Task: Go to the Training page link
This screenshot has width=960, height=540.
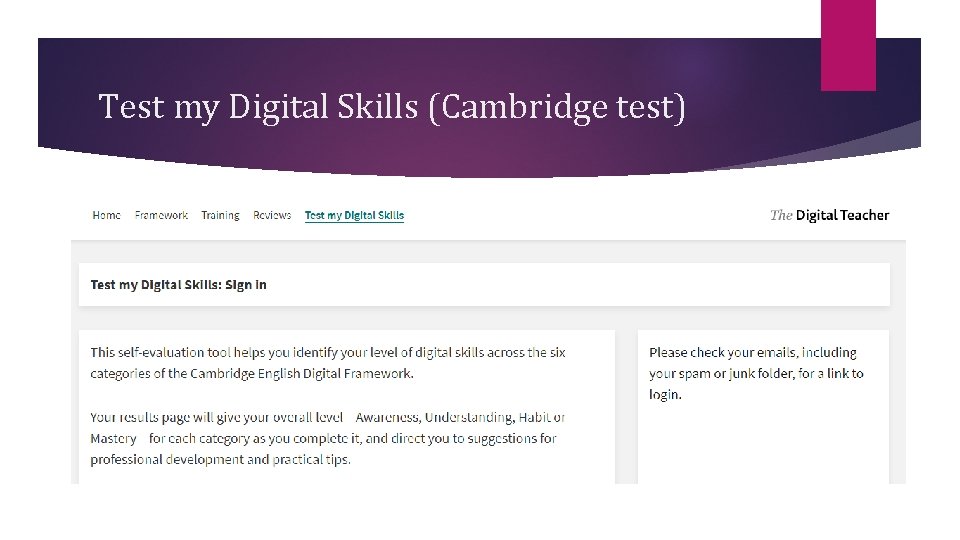Action: (x=220, y=215)
